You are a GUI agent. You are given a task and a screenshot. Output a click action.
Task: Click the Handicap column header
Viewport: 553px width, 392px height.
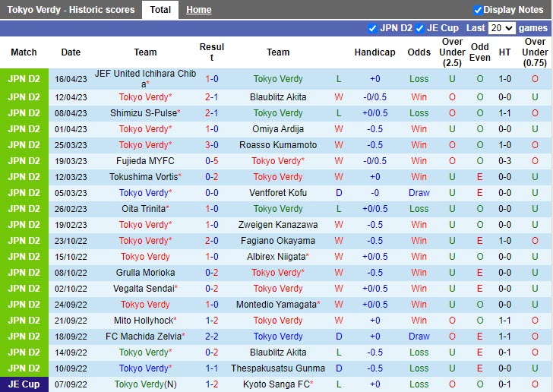pyautogui.click(x=374, y=52)
